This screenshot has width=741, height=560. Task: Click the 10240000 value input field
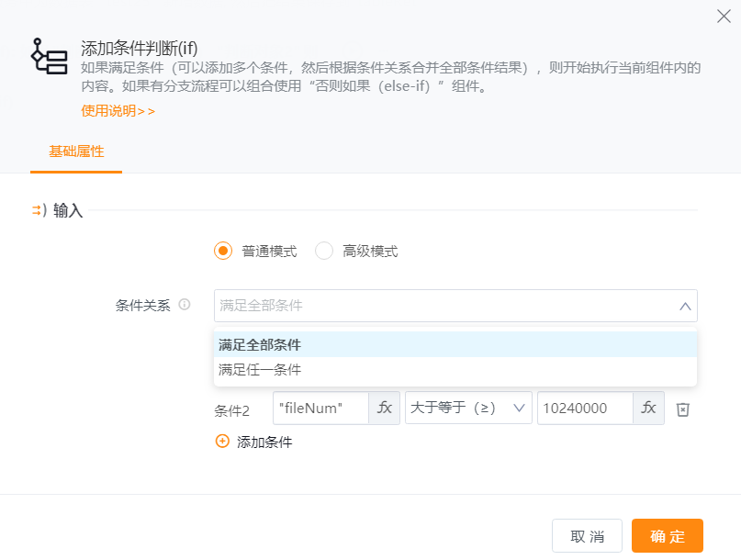pyautogui.click(x=584, y=409)
